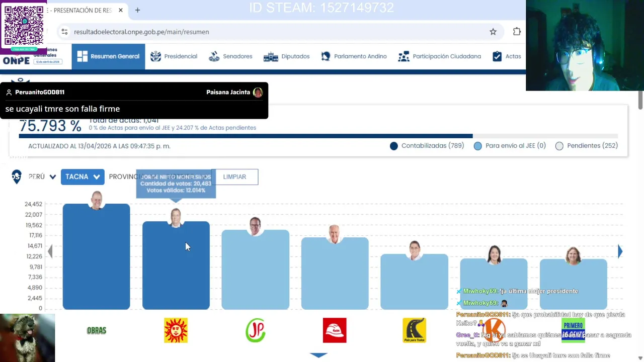Go to the Actas tab
The height and width of the screenshot is (362, 644).
(507, 56)
